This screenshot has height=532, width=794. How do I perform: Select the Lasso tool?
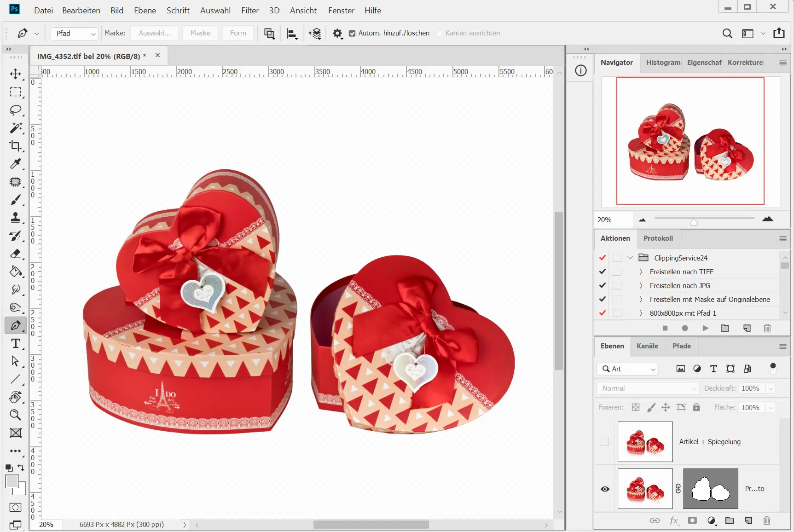pos(16,110)
